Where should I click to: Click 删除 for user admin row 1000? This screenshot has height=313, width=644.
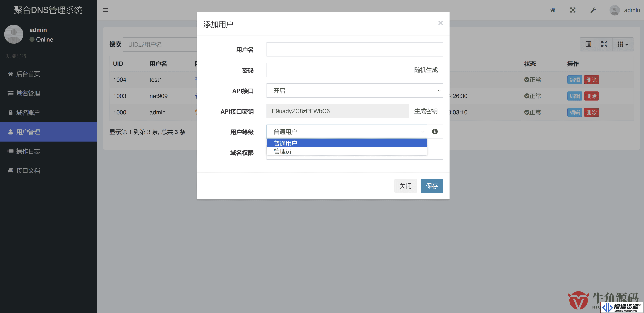point(591,112)
